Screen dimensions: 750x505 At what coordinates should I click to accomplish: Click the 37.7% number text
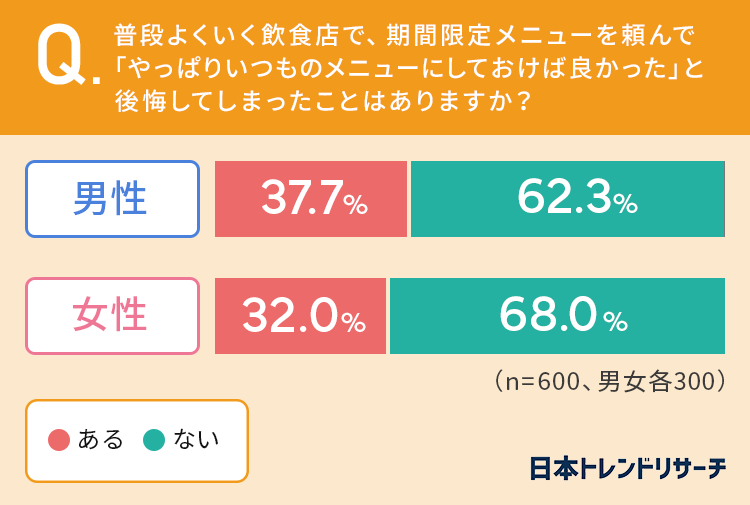coord(314,198)
